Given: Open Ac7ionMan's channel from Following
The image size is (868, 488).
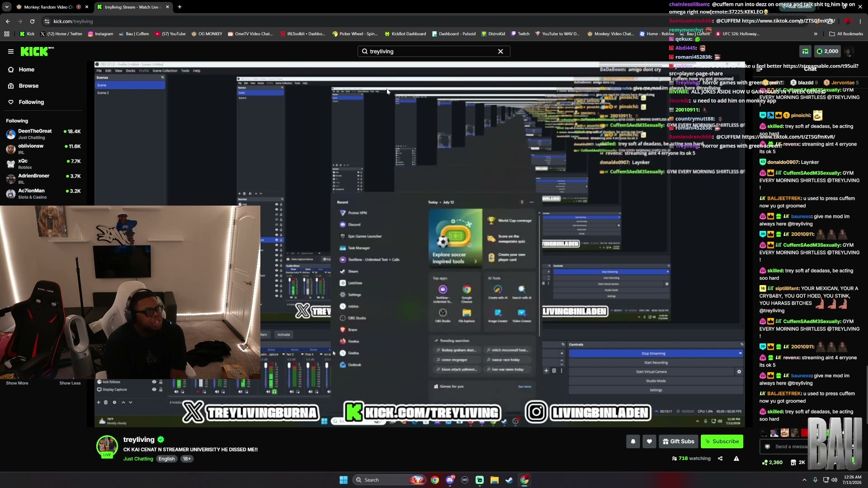Looking at the screenshot, I should coord(43,194).
